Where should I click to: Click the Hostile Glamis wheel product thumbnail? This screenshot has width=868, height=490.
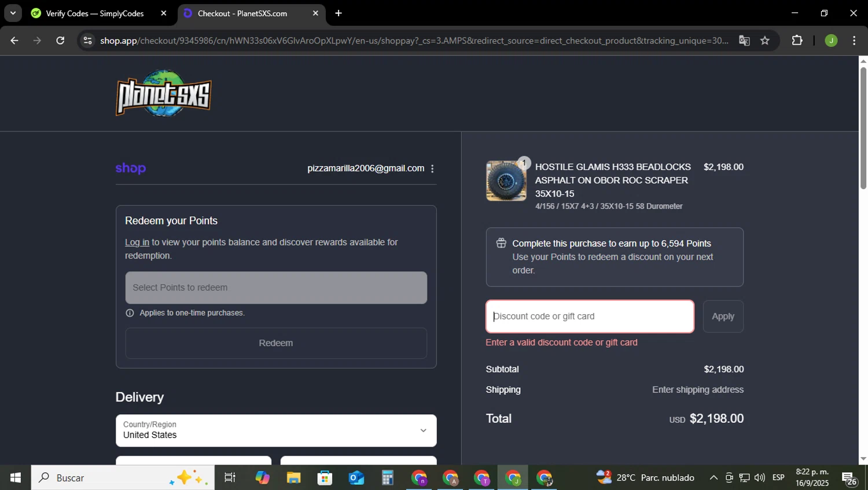(506, 181)
